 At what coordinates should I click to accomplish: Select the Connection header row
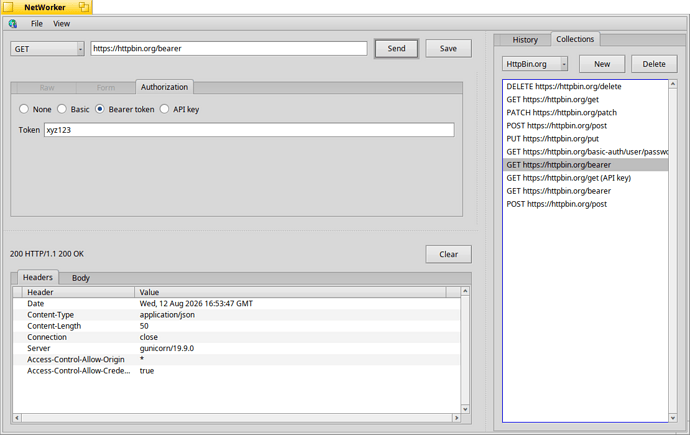(236, 337)
